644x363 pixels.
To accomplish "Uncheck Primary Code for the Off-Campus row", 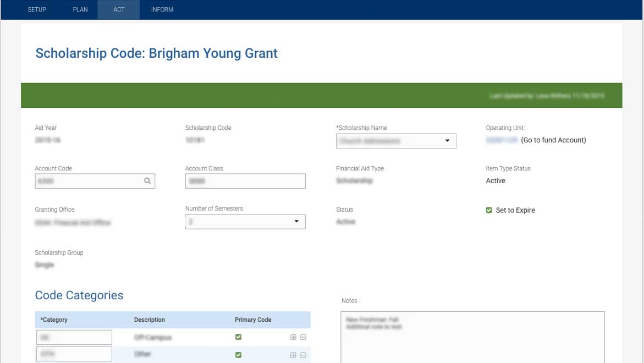I will tap(238, 337).
